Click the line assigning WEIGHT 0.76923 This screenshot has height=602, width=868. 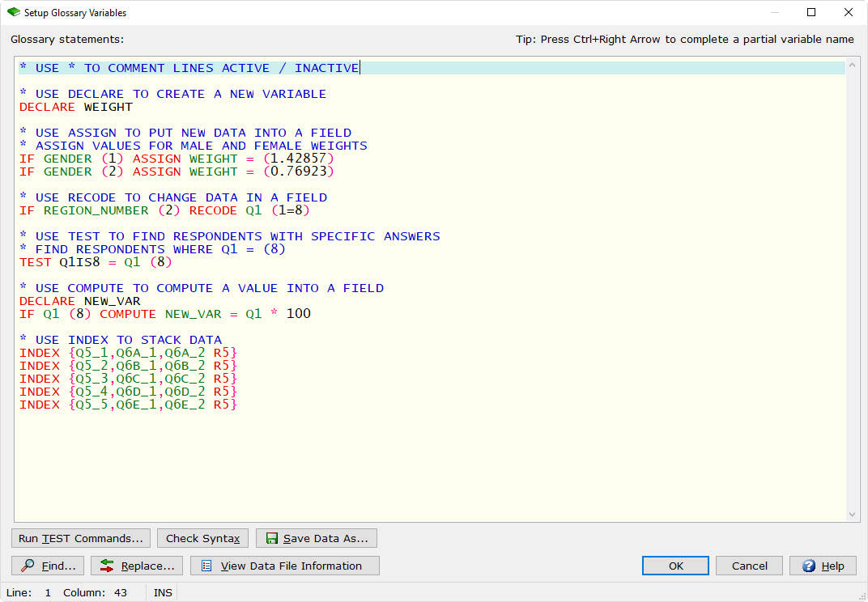pyautogui.click(x=177, y=172)
